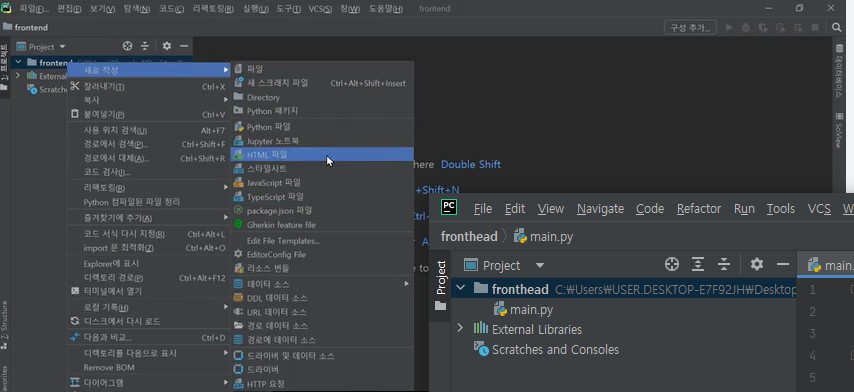Open the gear settings in the fronthead Project panel
The height and width of the screenshot is (392, 854).
click(x=757, y=265)
